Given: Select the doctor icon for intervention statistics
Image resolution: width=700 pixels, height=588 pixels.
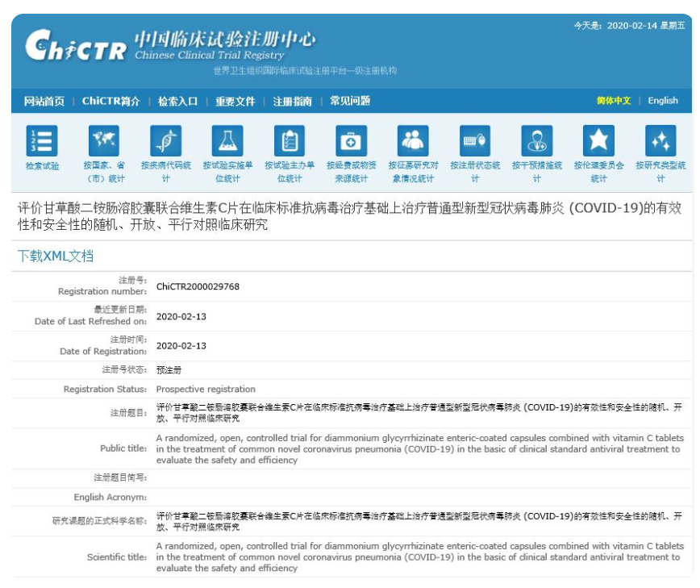Looking at the screenshot, I should 536,141.
